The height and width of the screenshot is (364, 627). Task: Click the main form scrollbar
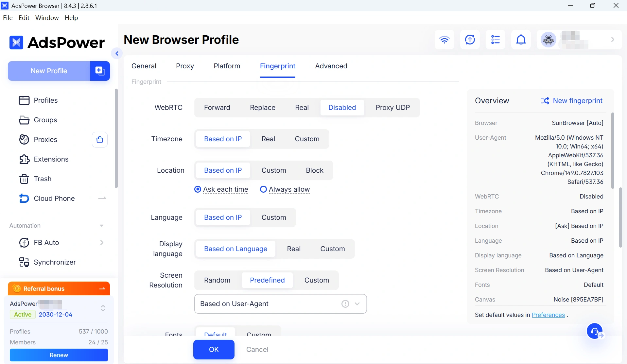coord(620,217)
